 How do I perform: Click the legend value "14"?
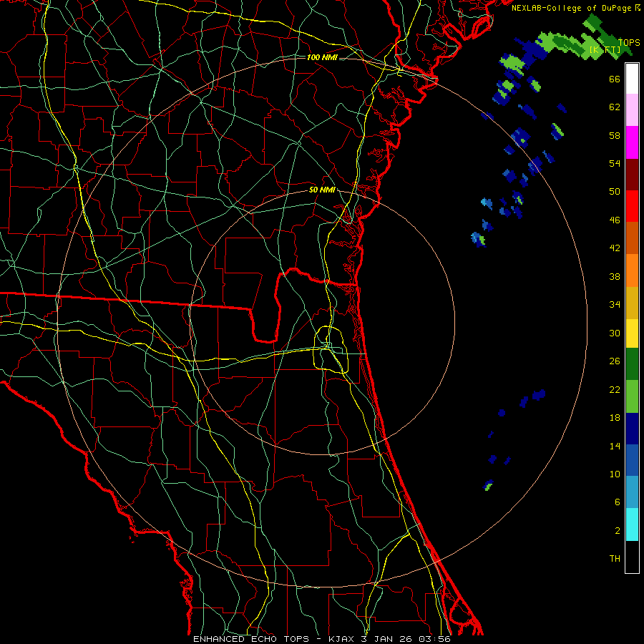click(615, 446)
